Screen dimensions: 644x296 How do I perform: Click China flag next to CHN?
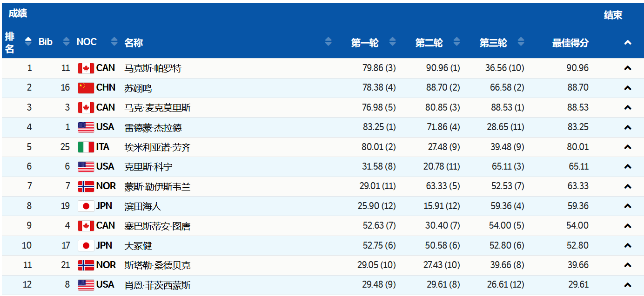click(x=86, y=88)
